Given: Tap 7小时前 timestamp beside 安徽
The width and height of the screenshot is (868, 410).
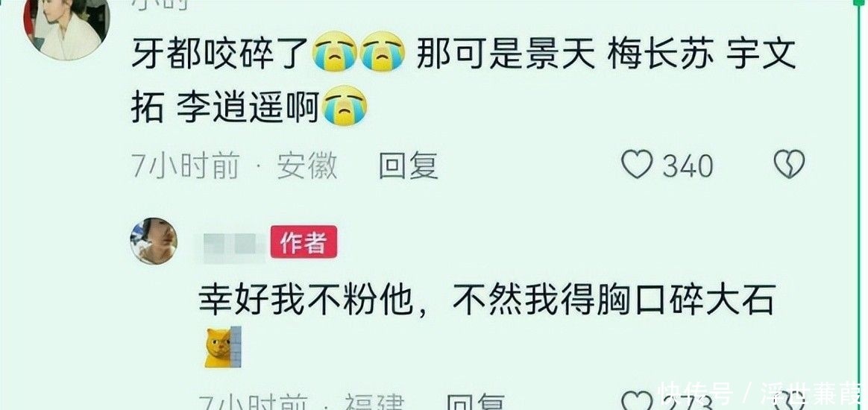Looking at the screenshot, I should click(x=186, y=165).
